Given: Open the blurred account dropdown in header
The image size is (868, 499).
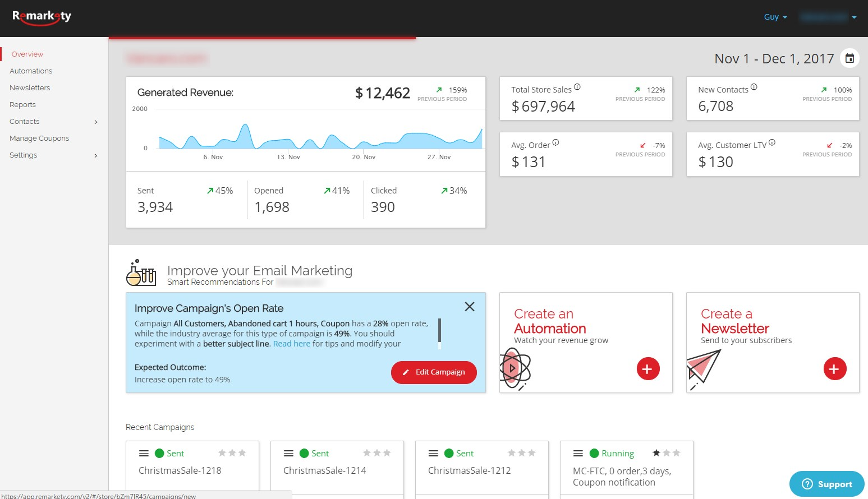Looking at the screenshot, I should coord(828,17).
